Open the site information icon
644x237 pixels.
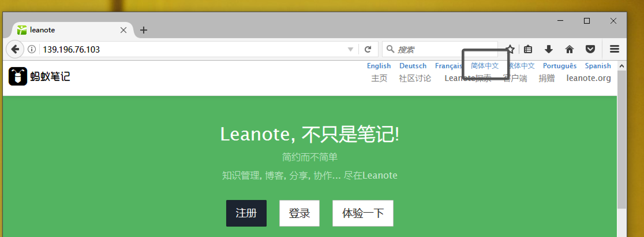point(32,49)
